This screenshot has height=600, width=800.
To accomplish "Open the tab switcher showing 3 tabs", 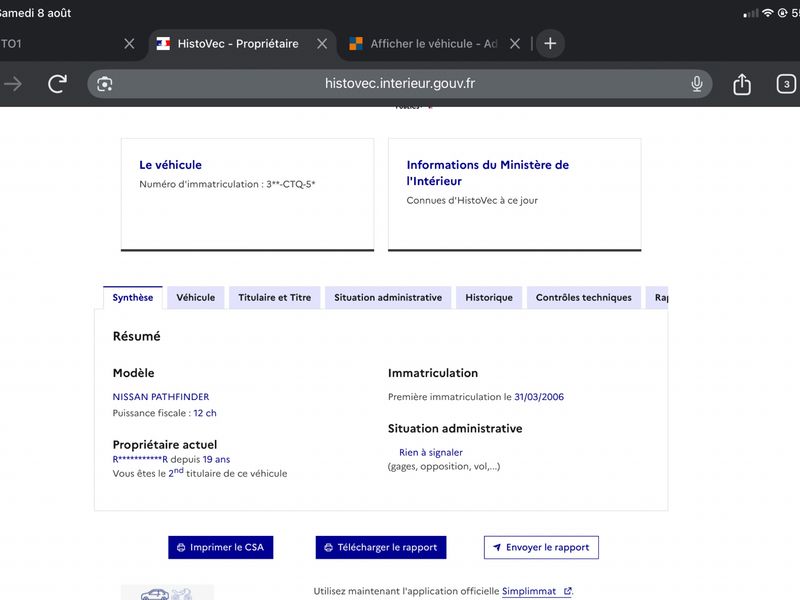I will [786, 84].
